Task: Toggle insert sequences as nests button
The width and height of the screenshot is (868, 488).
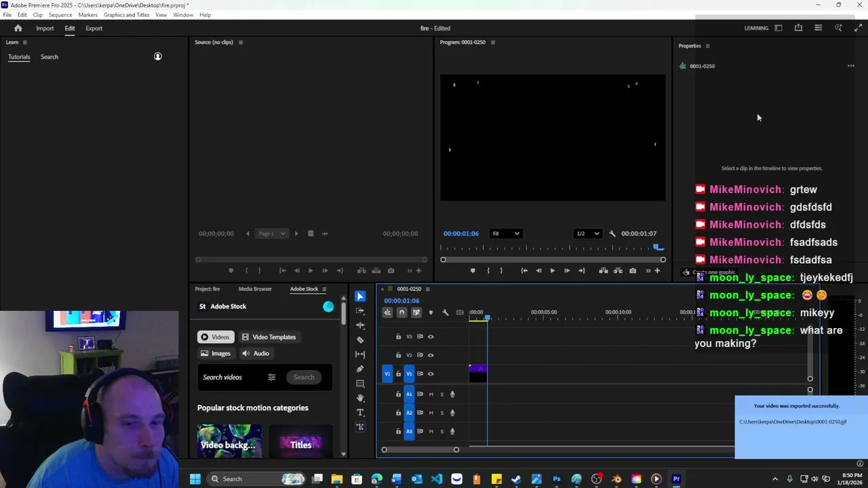Action: pyautogui.click(x=387, y=312)
